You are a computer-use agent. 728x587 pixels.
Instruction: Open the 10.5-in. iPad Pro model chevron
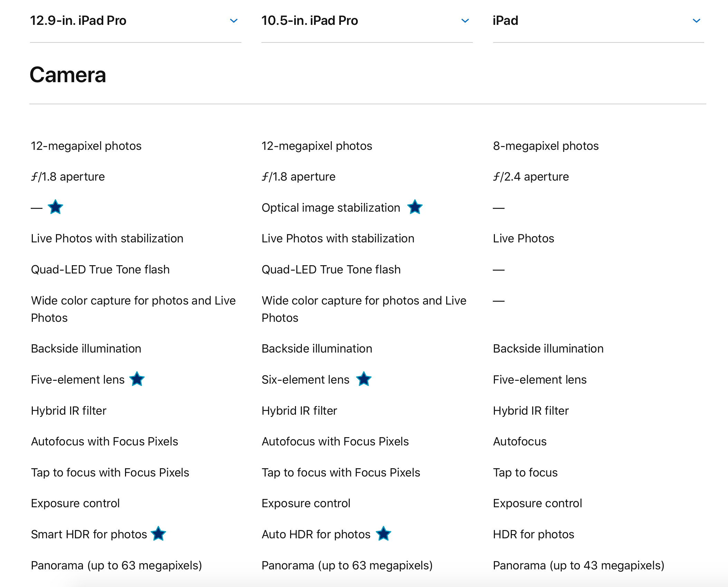click(465, 21)
